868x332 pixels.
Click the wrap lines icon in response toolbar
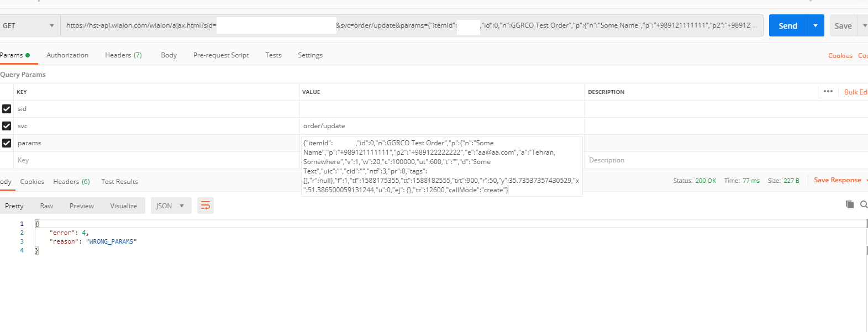tap(206, 205)
